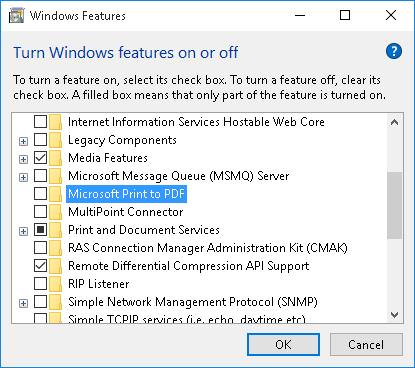Expand Simple Network Management Protocol (SNMP) node
The image size is (415, 368).
coord(23,303)
